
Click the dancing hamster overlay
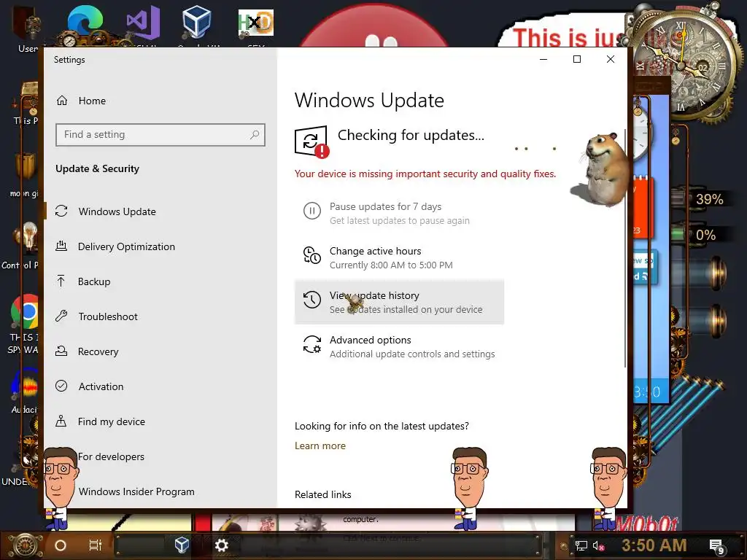pos(600,171)
